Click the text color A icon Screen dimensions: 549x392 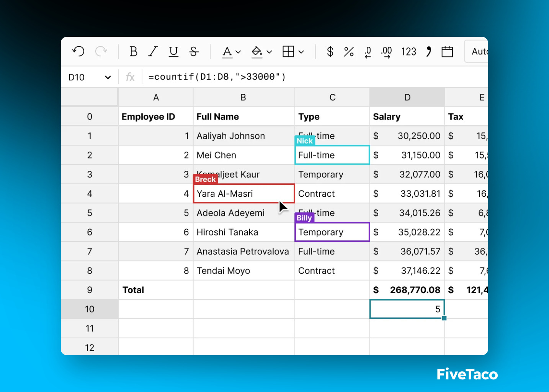tap(227, 52)
